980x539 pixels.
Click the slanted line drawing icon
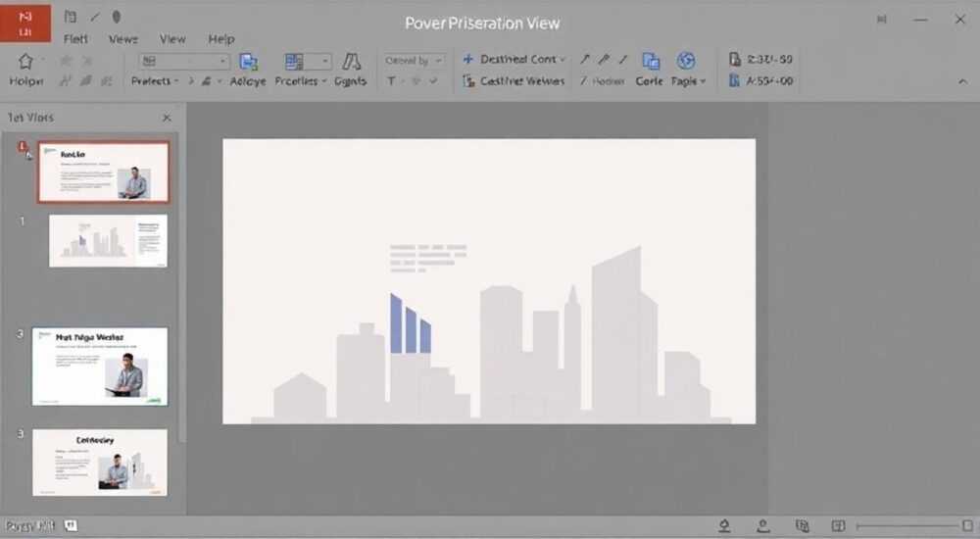click(x=623, y=60)
